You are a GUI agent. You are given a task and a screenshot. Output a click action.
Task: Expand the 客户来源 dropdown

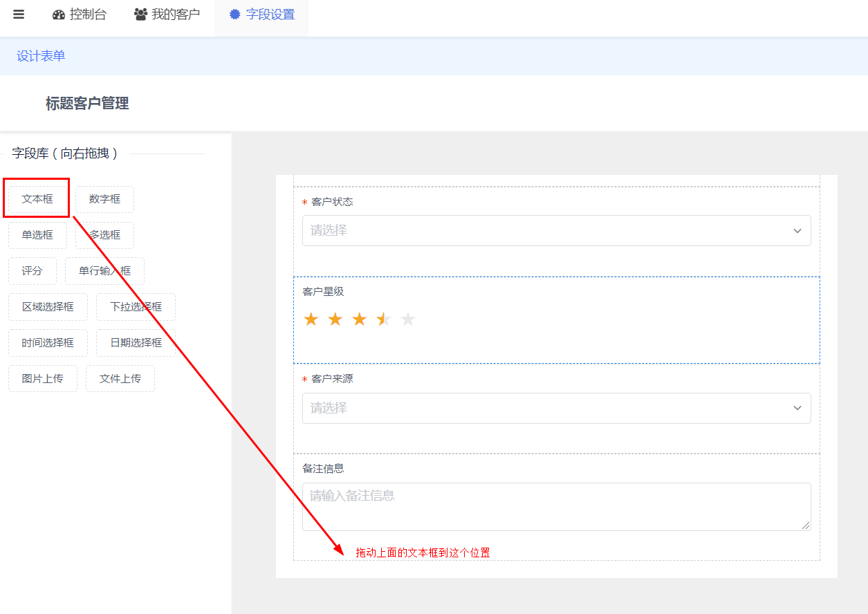coord(556,408)
